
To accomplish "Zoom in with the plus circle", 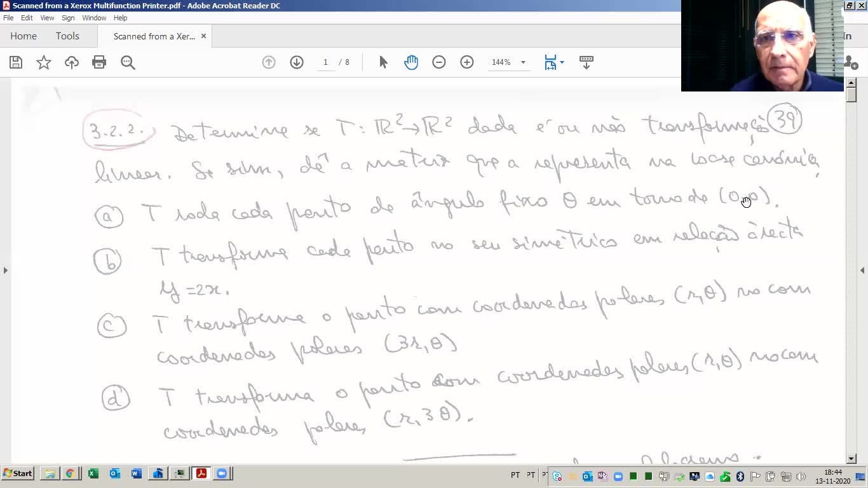I will (x=467, y=62).
